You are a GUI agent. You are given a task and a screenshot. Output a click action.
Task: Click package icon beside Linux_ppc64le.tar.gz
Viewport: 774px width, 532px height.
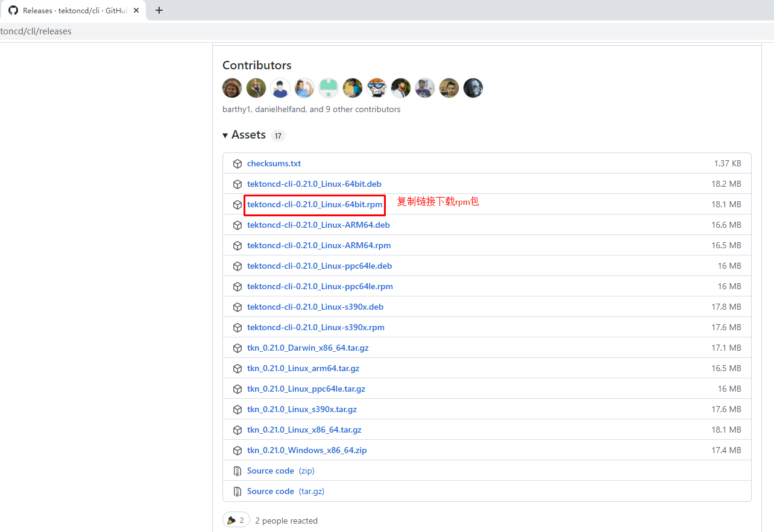(x=238, y=389)
